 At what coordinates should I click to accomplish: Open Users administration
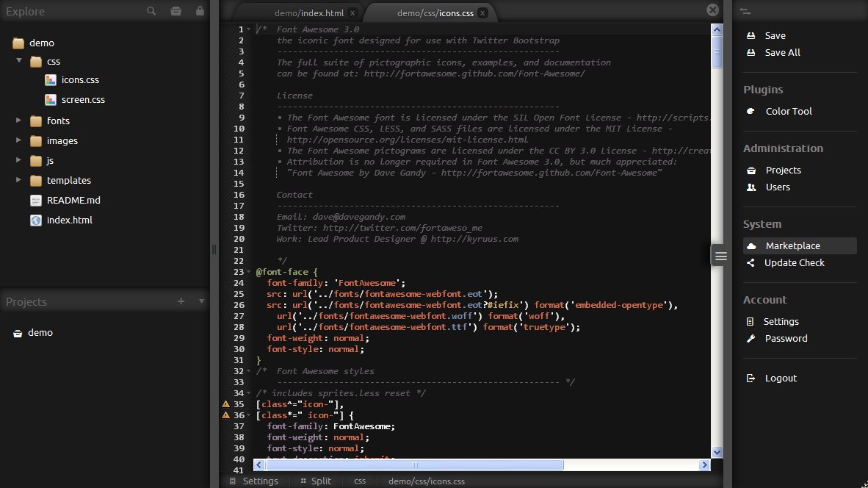(x=778, y=187)
